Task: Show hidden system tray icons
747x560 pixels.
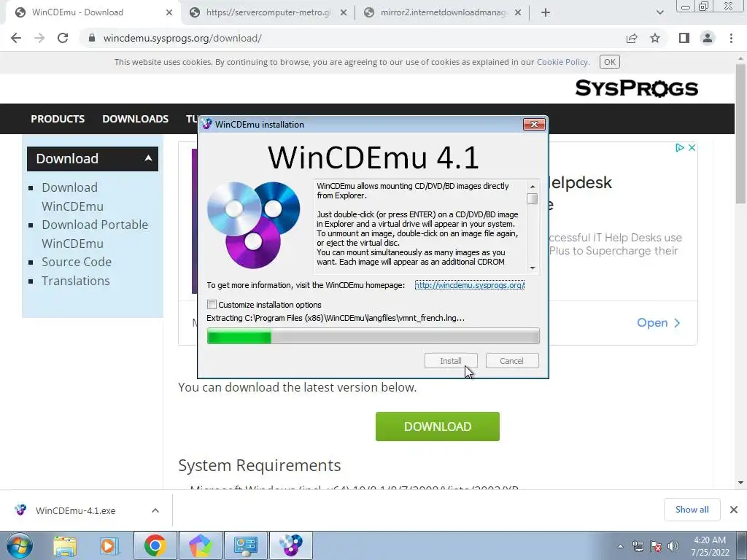Action: (x=620, y=546)
